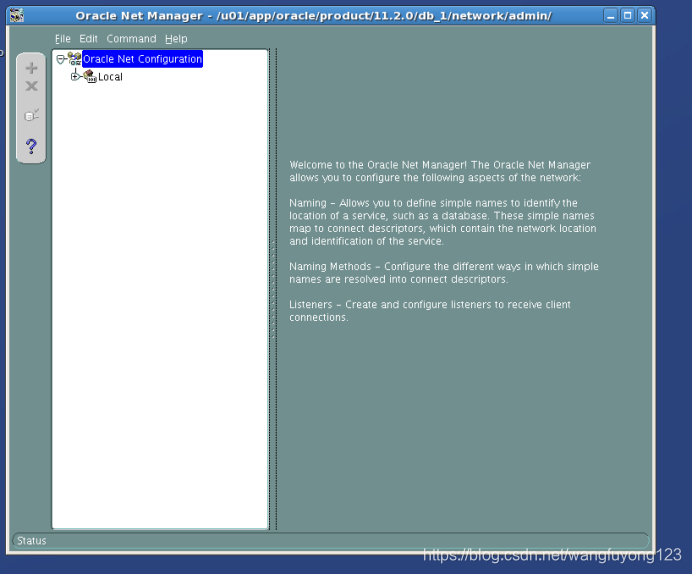Maximize the Oracle Net Manager window
The height and width of the screenshot is (574, 692).
pyautogui.click(x=627, y=16)
